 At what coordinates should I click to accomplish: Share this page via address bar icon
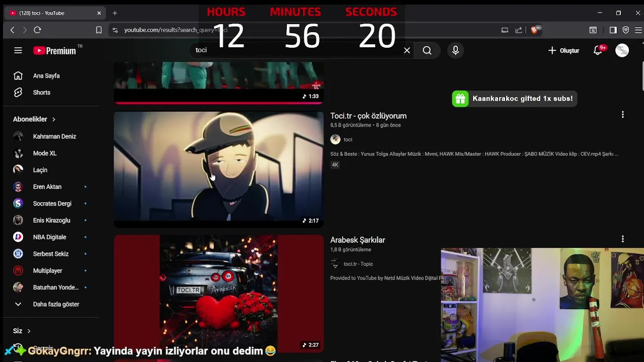(x=519, y=30)
